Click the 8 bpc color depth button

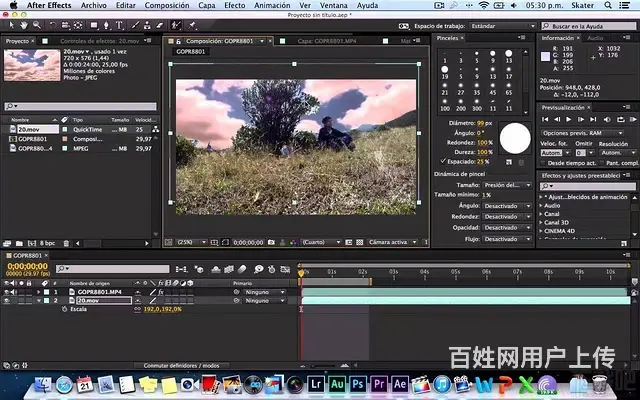click(47, 243)
